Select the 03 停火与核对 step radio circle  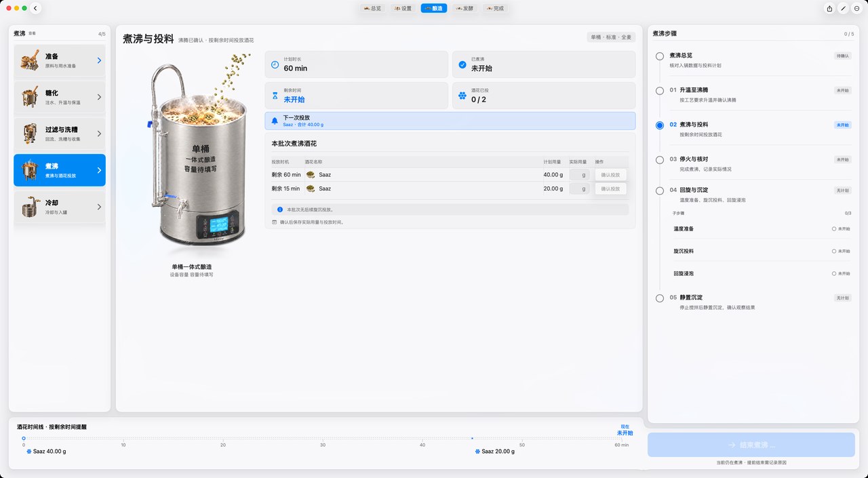[660, 159]
